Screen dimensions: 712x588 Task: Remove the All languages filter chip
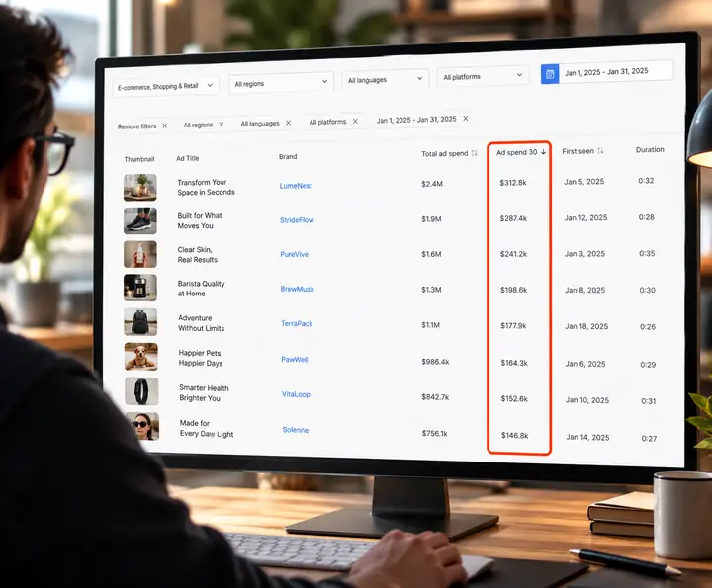tap(288, 123)
